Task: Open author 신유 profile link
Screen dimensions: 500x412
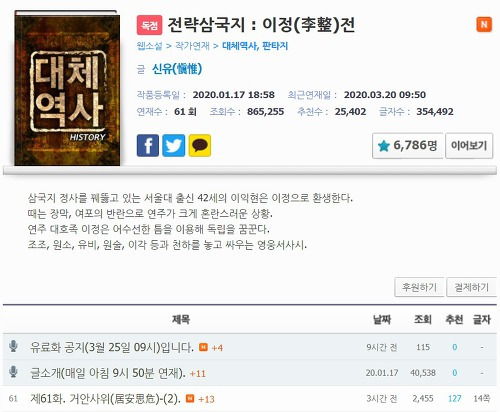Action: click(177, 69)
